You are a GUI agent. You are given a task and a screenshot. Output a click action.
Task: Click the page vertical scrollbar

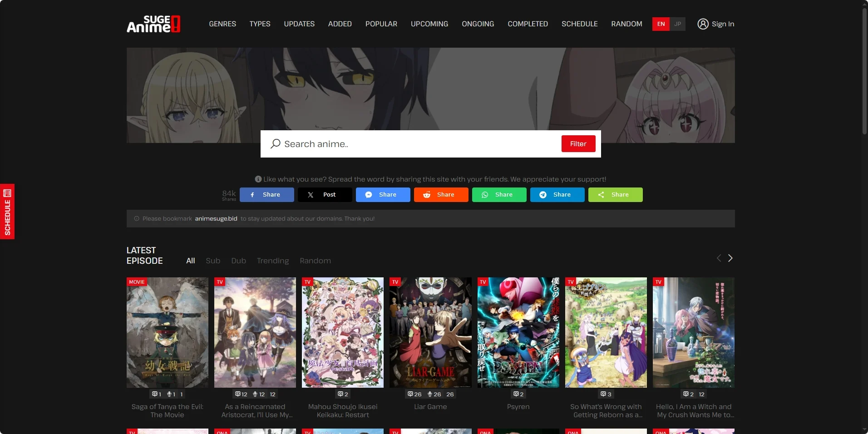tap(865, 70)
